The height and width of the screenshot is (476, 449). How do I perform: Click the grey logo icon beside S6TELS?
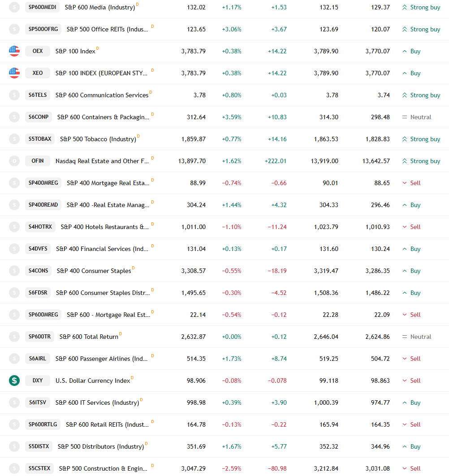[x=14, y=95]
